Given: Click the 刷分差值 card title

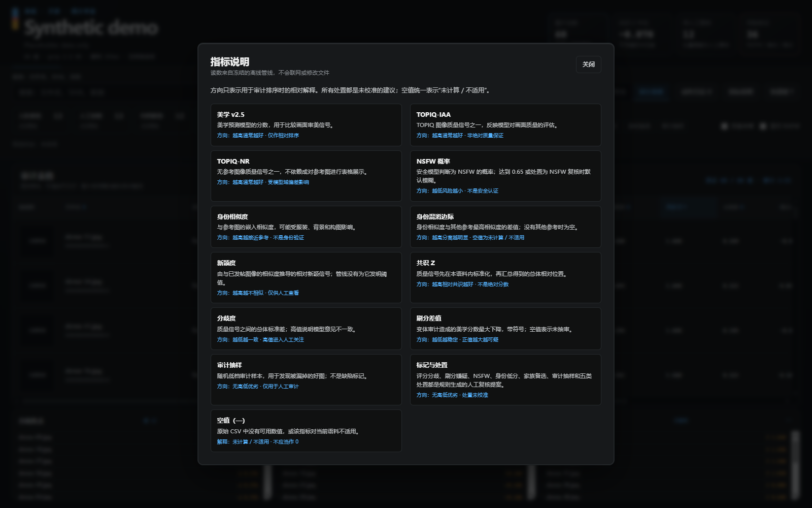Looking at the screenshot, I should click(x=429, y=319).
